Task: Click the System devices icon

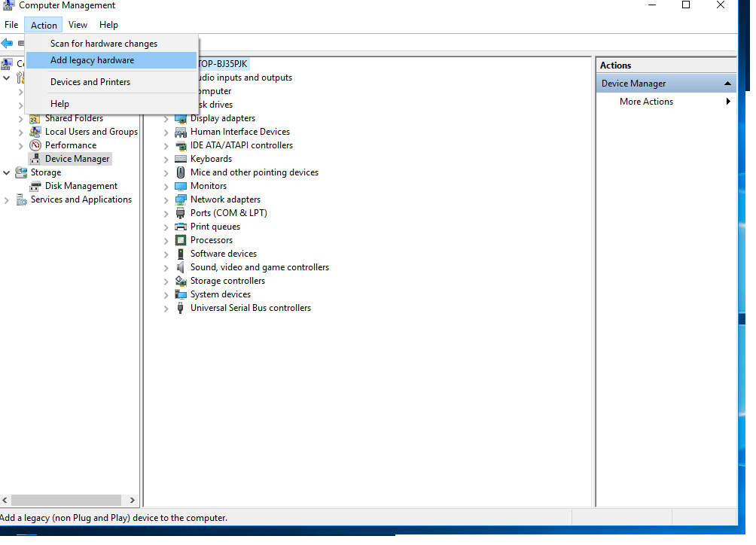Action: (181, 294)
